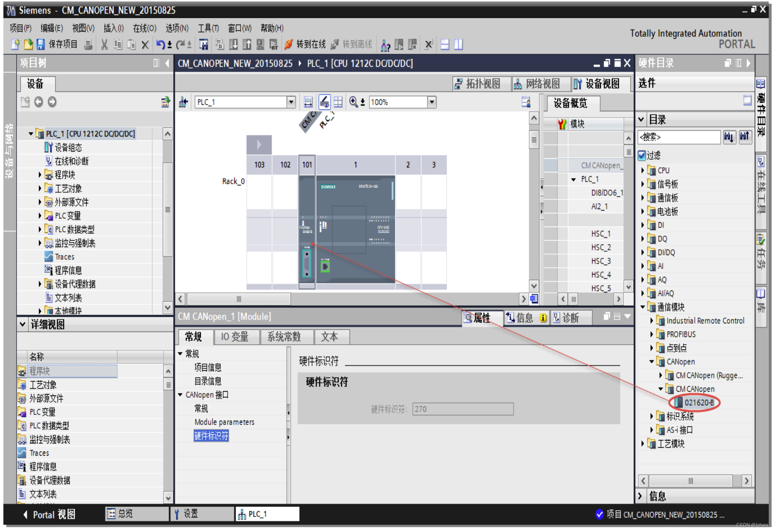This screenshot has width=776, height=532.
Task: Expand the PROFIBUS catalog folder
Action: coord(652,334)
